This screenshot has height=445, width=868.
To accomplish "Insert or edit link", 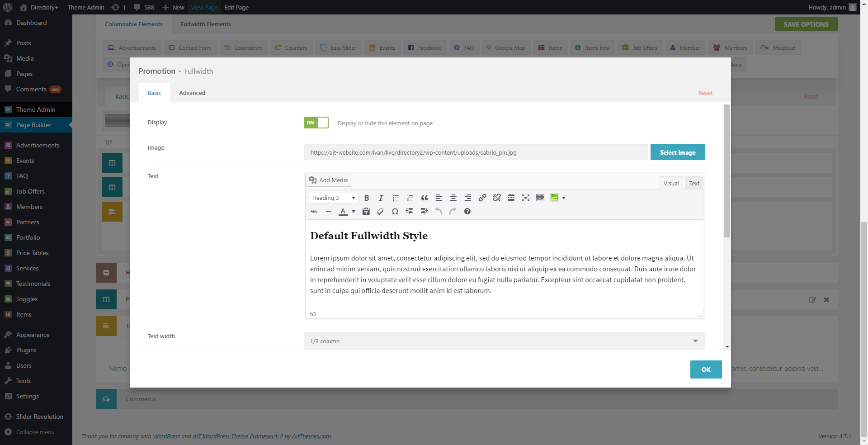I will 482,198.
